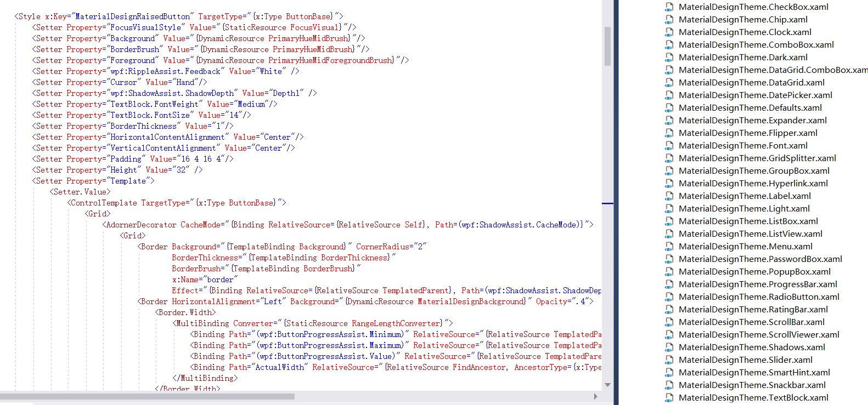
Task: Click the MaterialDesignTheme.Light.xaml file icon
Action: [x=669, y=209]
